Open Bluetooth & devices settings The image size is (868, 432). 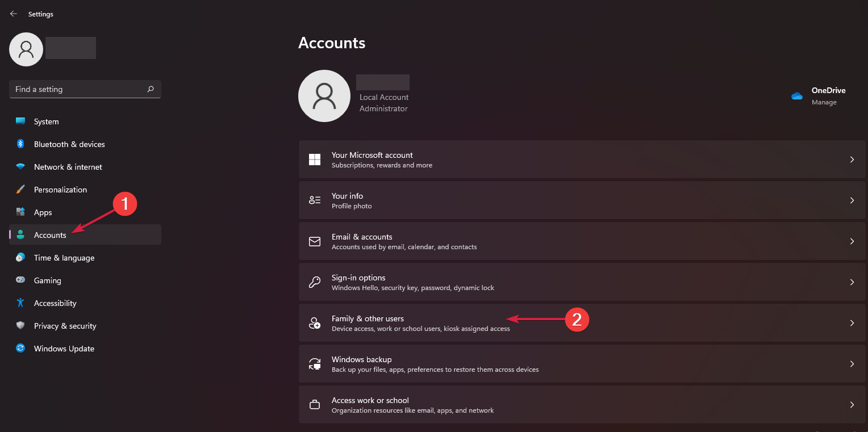(85, 144)
